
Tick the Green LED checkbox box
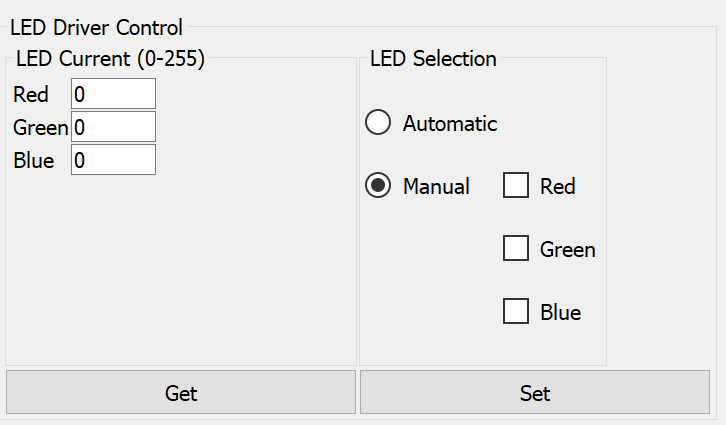516,249
